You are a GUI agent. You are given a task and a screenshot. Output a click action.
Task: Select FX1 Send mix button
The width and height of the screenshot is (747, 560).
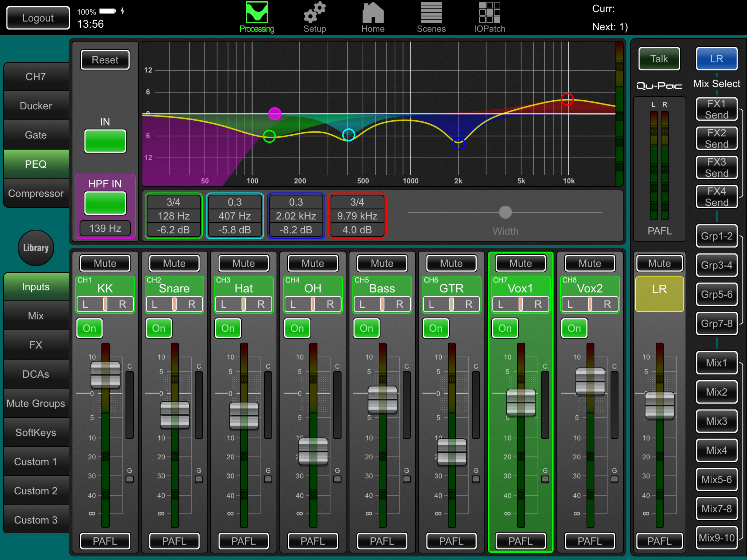717,109
